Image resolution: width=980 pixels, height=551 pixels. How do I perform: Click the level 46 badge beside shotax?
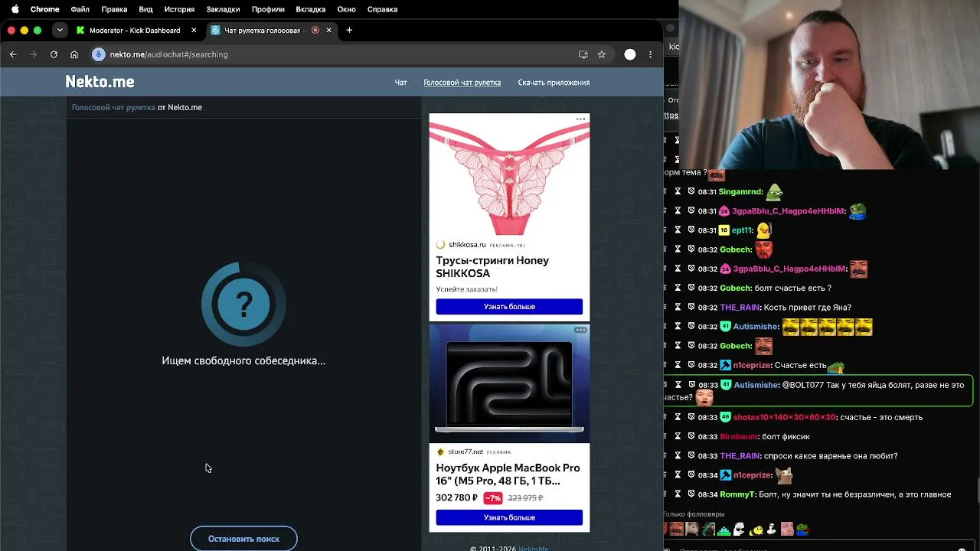point(725,417)
